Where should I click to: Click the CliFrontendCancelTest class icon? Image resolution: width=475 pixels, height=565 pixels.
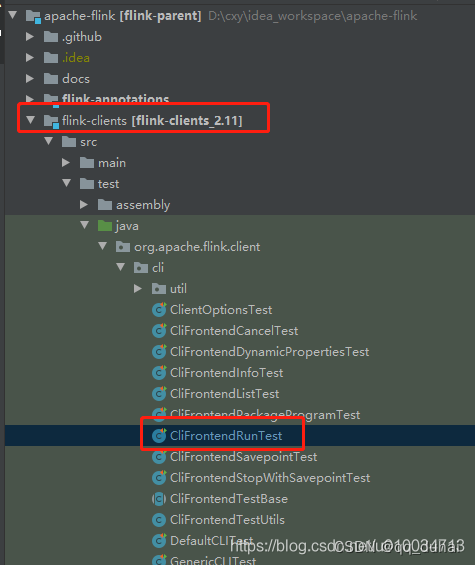tap(159, 330)
